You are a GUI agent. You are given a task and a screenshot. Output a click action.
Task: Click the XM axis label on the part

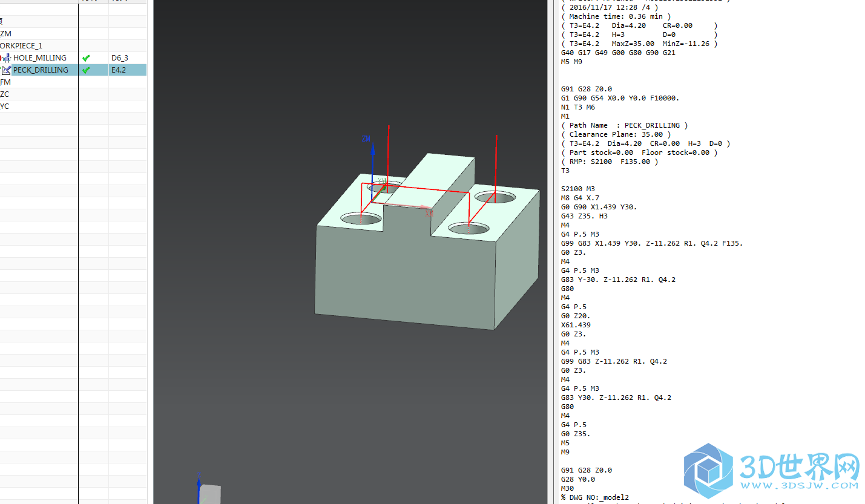[429, 213]
